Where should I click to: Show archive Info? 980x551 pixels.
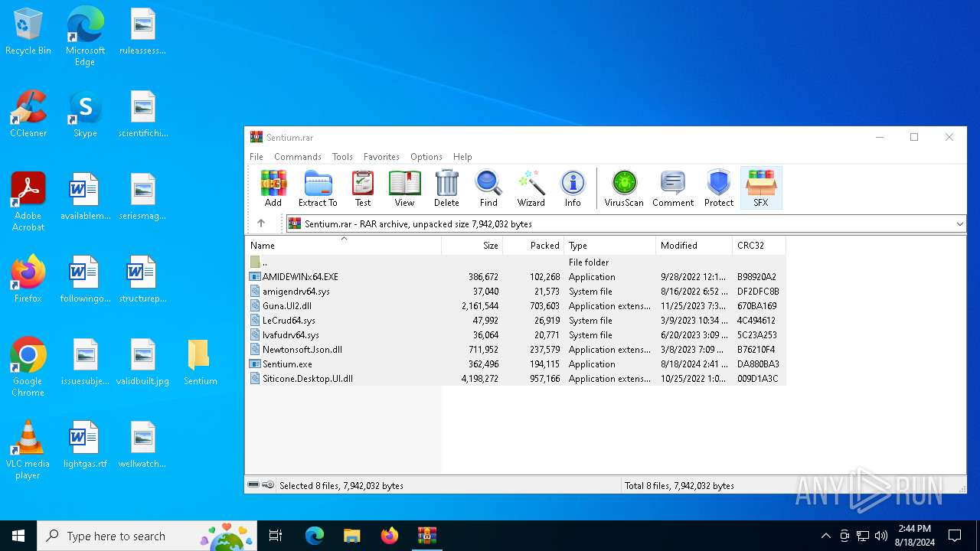[x=573, y=188]
